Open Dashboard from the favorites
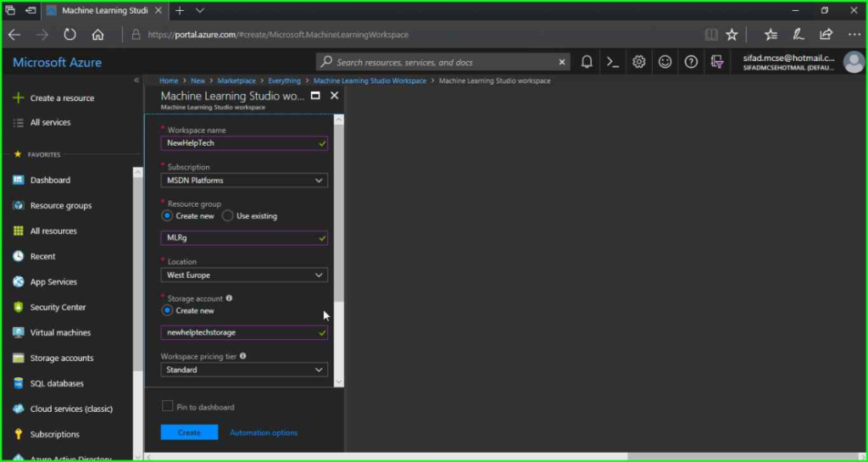 coord(50,180)
